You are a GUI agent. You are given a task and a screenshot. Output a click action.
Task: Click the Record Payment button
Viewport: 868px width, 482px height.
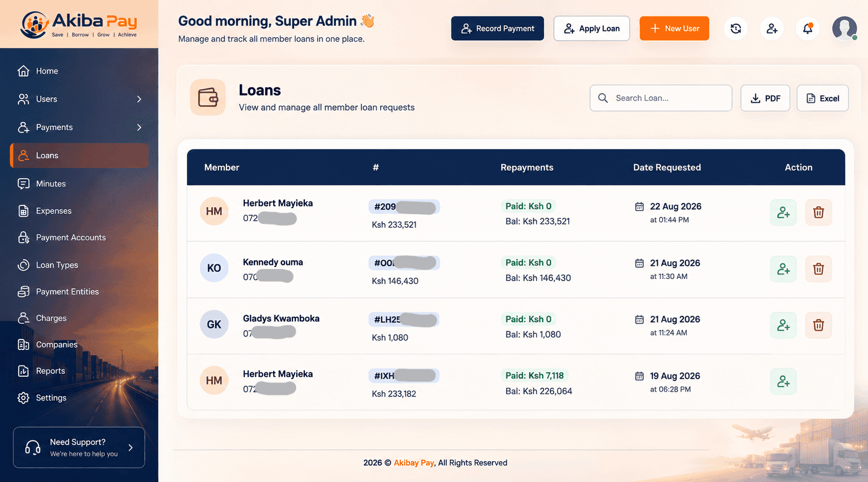[x=497, y=28]
